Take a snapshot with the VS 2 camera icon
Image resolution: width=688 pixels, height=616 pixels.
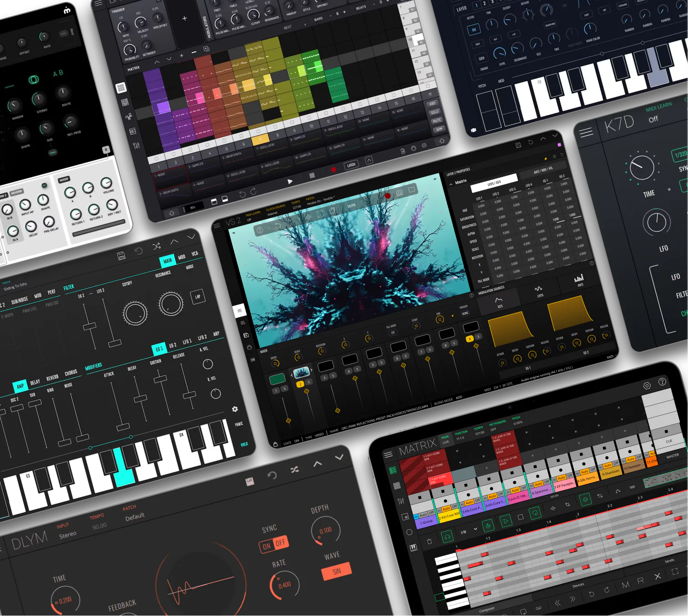tap(400, 193)
